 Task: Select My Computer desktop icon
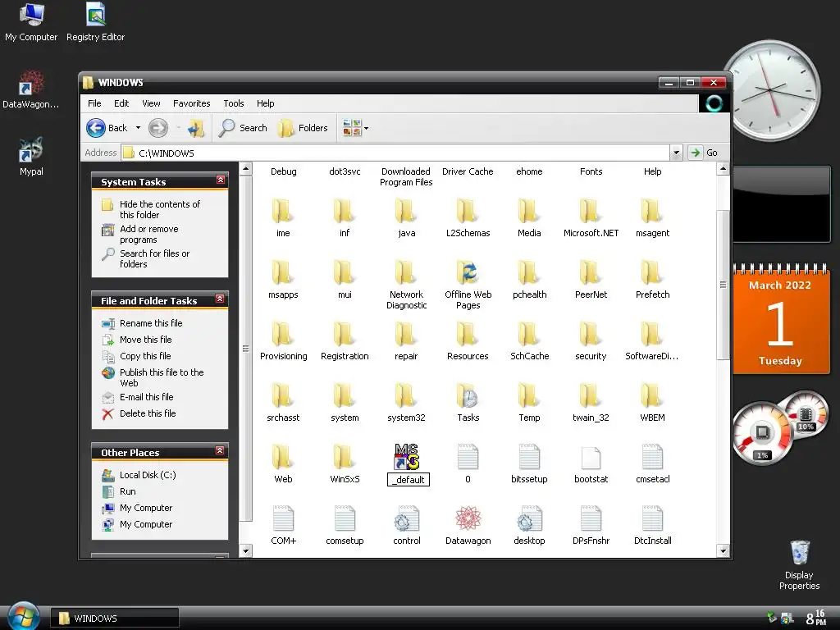(31, 22)
